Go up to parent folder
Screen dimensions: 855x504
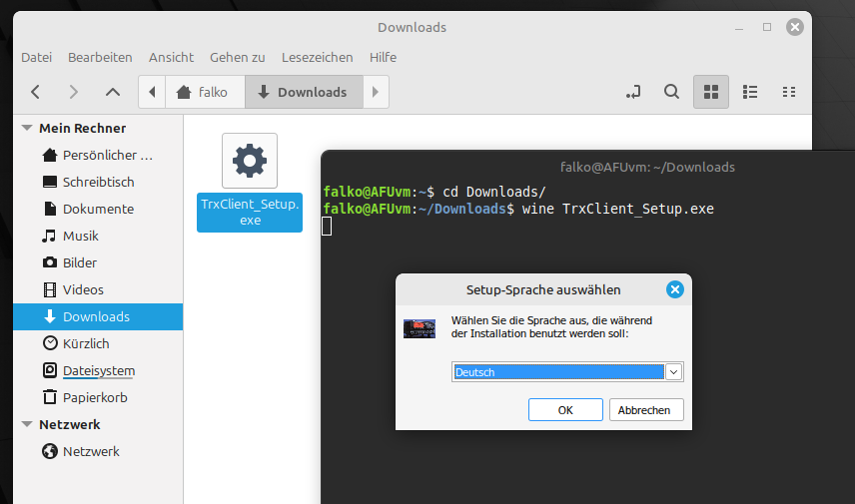tap(113, 92)
